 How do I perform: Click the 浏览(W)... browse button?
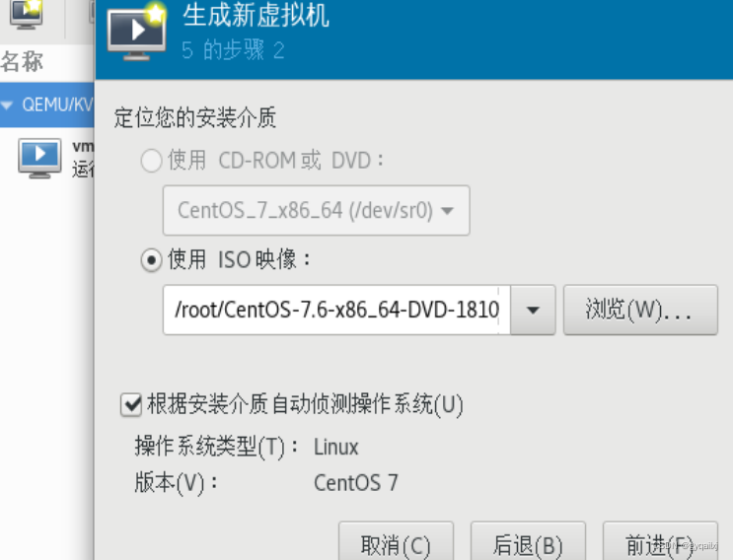pos(640,310)
